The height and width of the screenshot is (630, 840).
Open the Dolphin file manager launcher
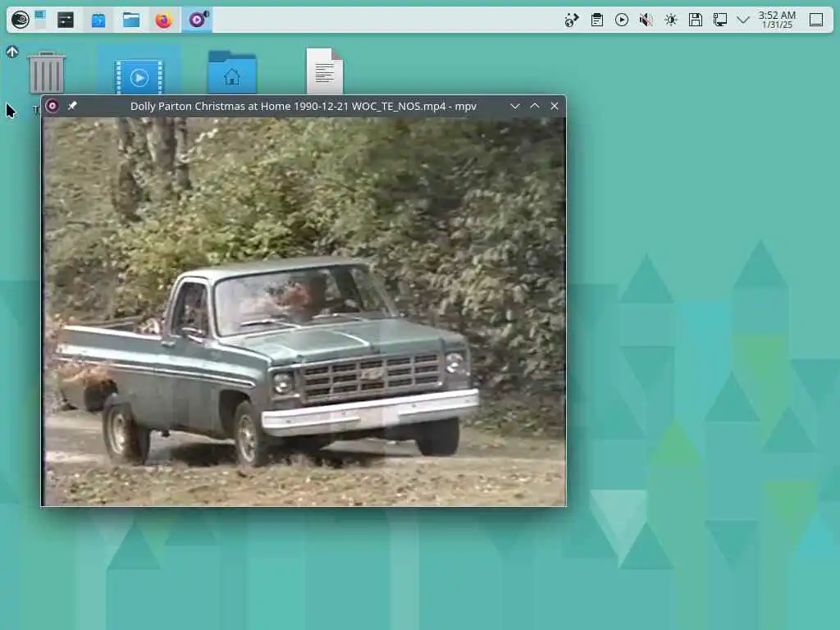point(131,20)
